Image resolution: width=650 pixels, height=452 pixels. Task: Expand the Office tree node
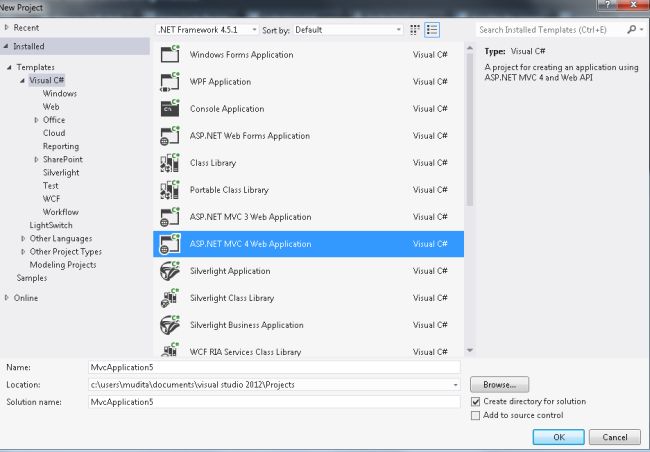[36, 120]
